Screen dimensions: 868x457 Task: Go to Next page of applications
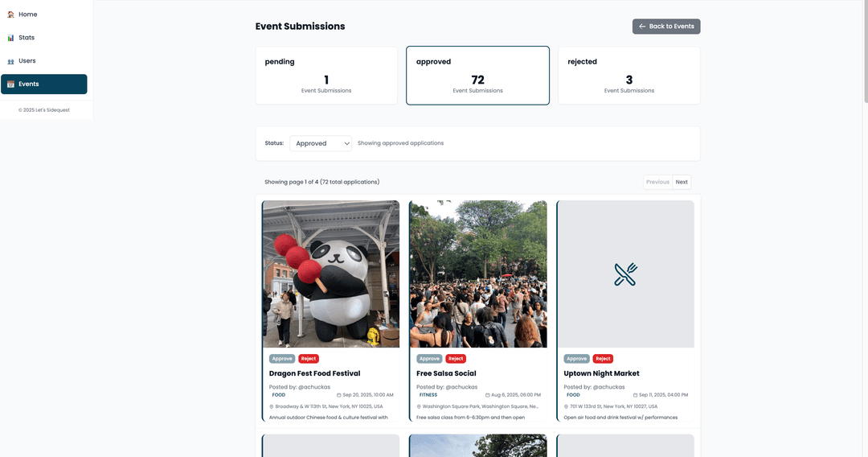682,182
